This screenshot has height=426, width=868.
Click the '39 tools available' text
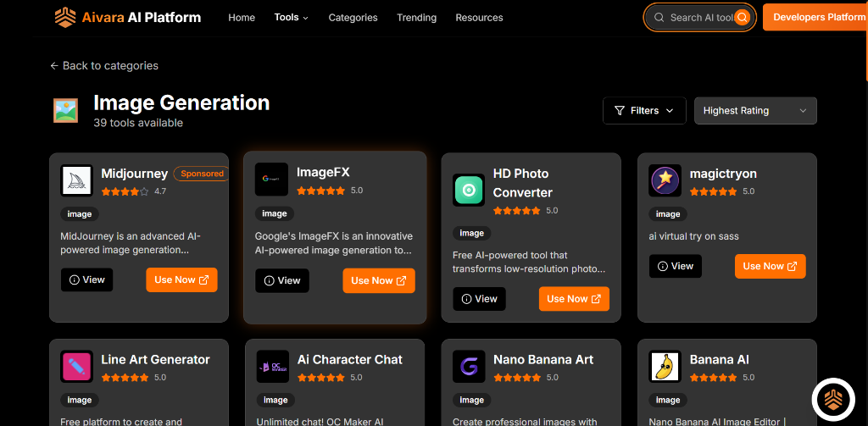pos(138,123)
